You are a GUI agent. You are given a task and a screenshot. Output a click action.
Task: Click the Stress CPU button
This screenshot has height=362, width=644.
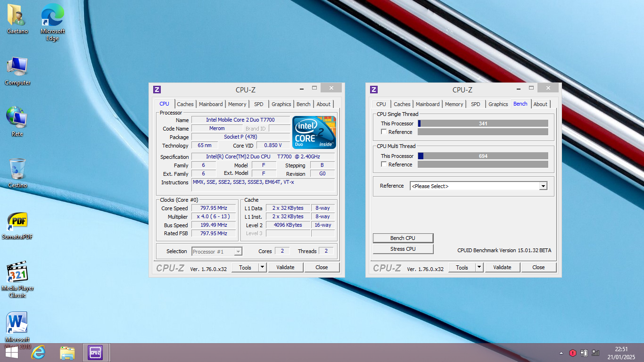(403, 249)
